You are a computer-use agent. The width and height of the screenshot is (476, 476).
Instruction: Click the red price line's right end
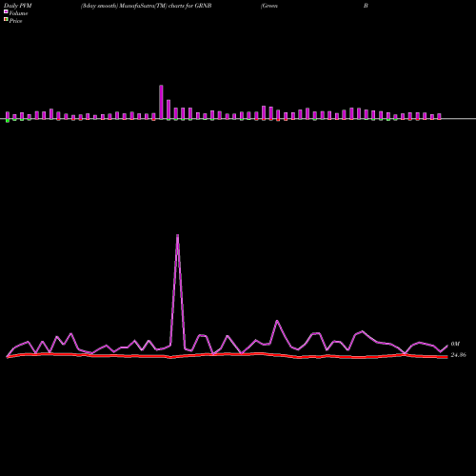coord(446,357)
